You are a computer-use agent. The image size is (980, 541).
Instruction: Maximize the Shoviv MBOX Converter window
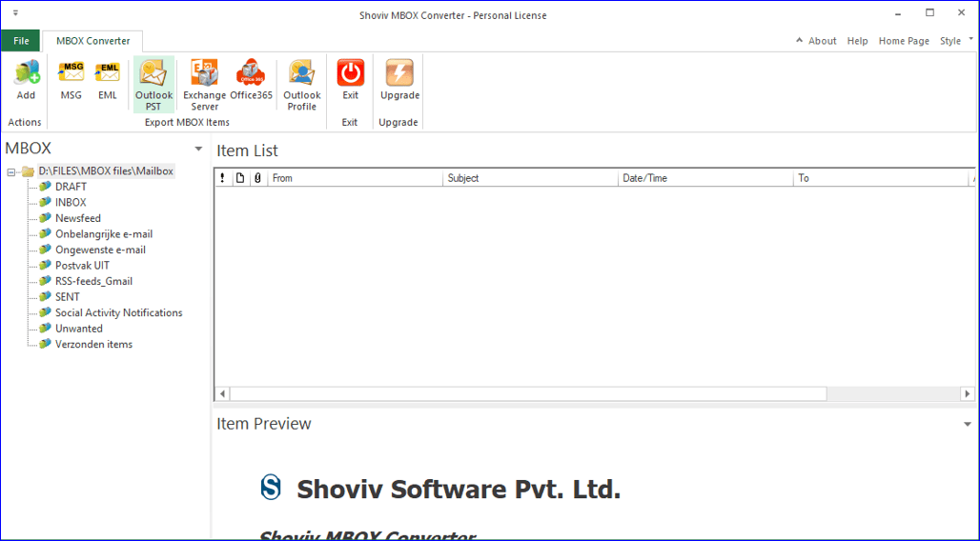929,13
